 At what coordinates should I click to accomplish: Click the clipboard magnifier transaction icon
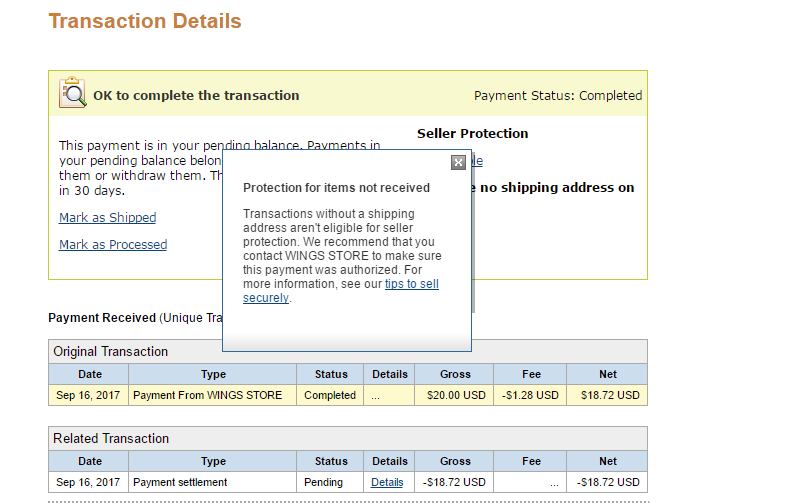pos(72,93)
